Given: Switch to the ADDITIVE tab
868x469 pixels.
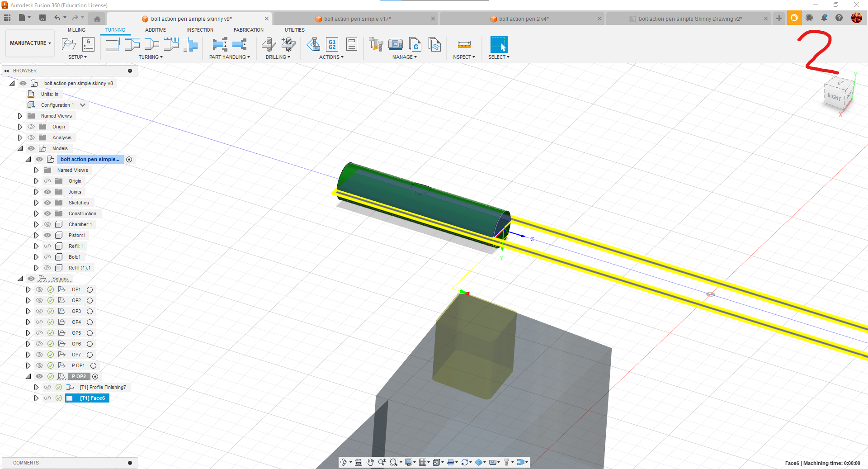Looking at the screenshot, I should [x=156, y=30].
